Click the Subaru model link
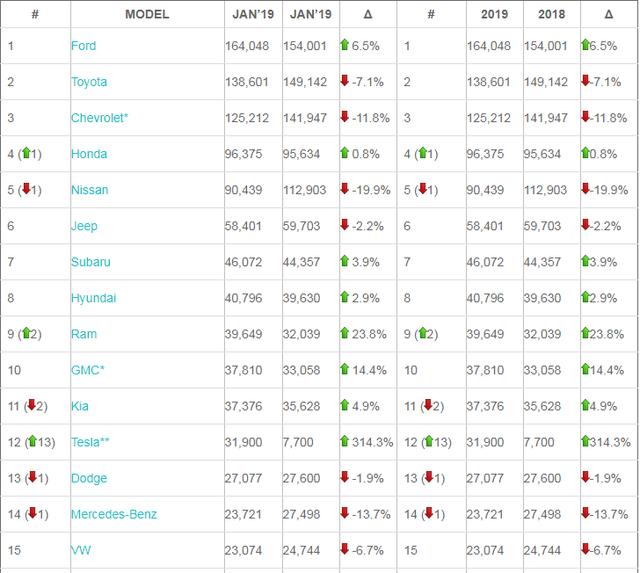 tap(91, 262)
